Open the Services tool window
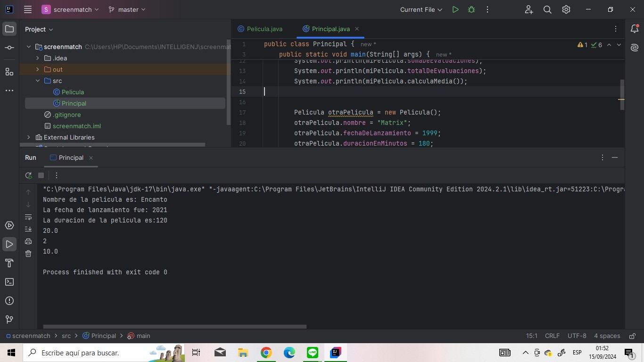 pyautogui.click(x=9, y=225)
